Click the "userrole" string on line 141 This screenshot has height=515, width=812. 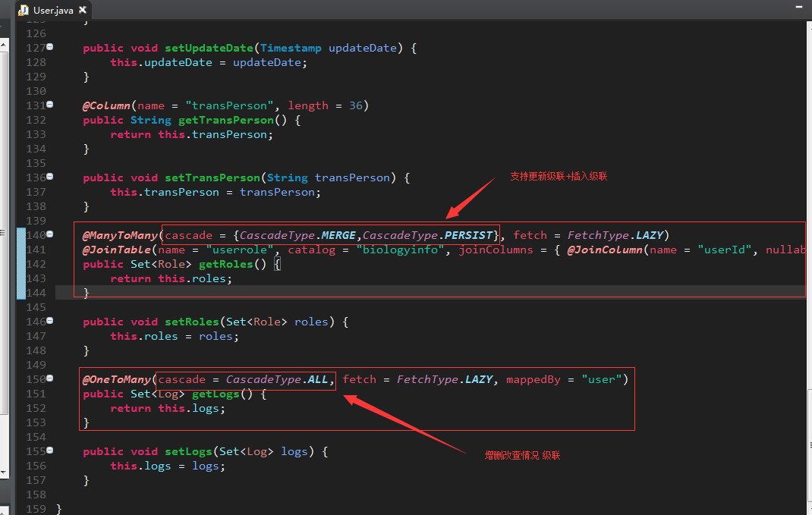[x=239, y=250]
